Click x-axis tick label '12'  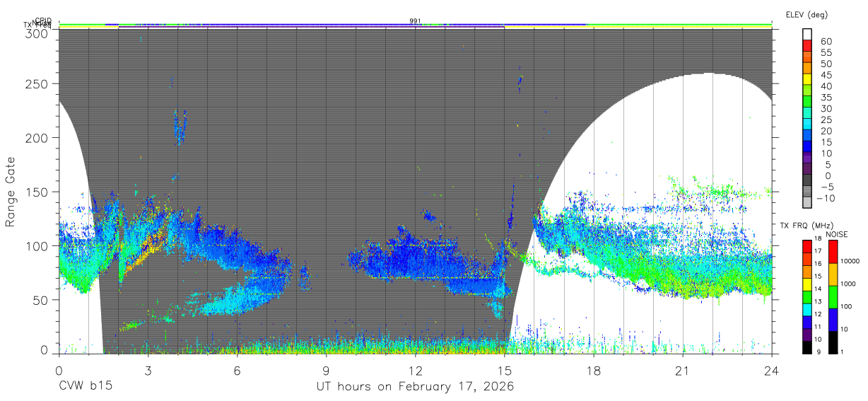point(415,370)
